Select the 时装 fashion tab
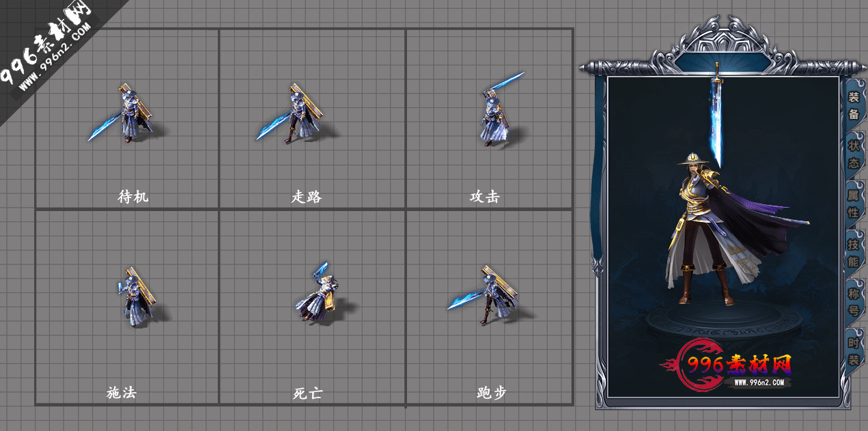 tap(854, 351)
